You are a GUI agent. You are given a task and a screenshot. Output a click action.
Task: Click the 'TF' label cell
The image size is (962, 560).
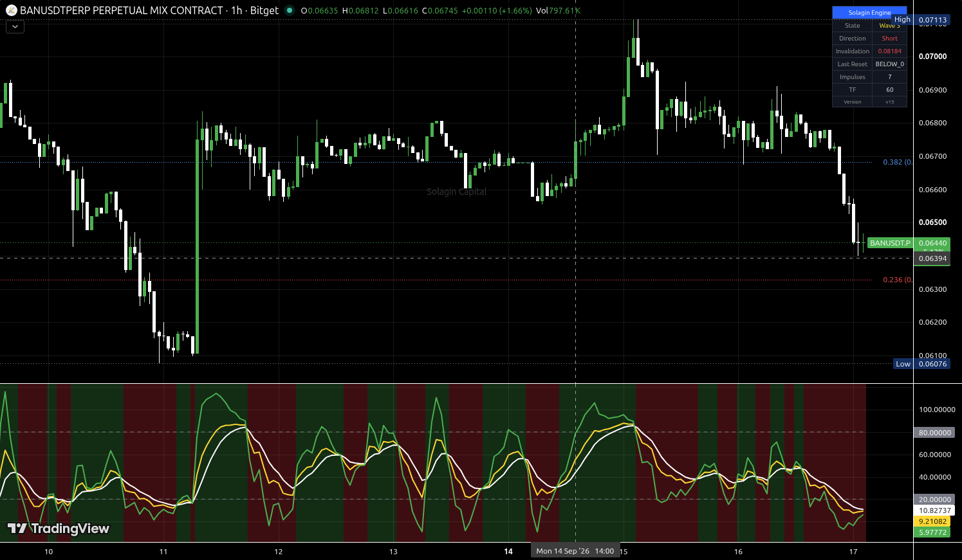tap(853, 90)
